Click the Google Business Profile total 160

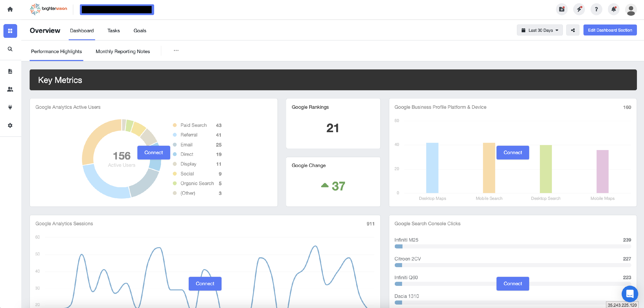coord(627,107)
